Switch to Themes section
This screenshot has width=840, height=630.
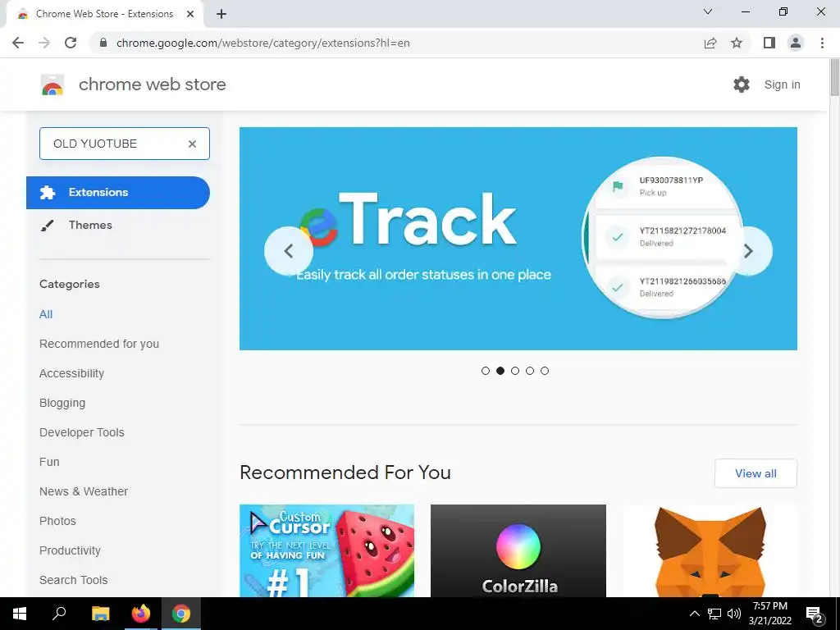click(x=90, y=225)
